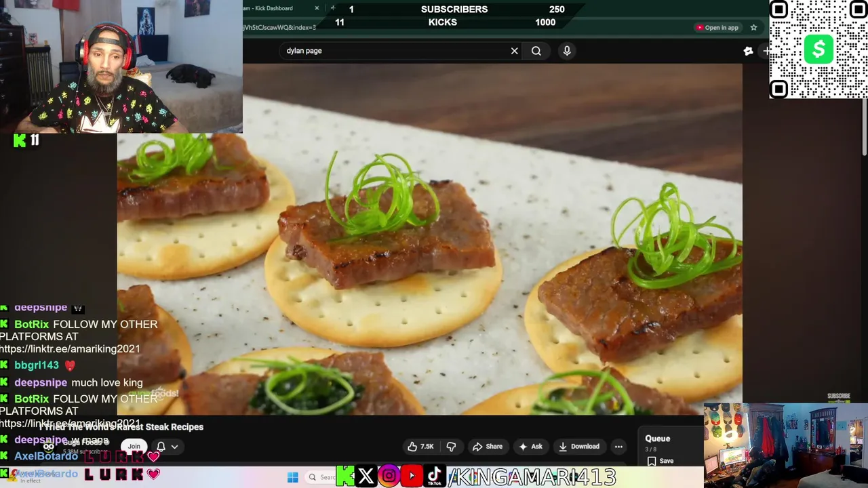868x488 pixels.
Task: Click the Cash App QR code
Action: (818, 49)
